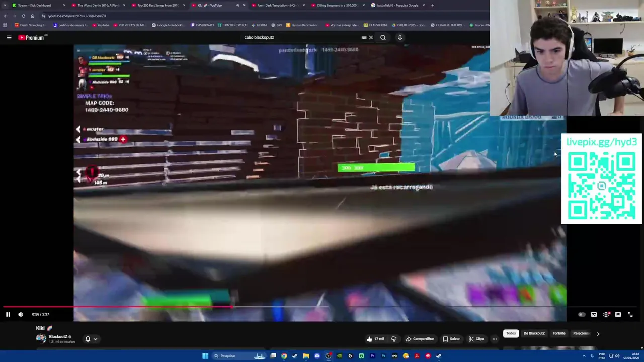Go to YouTube Premium home logo
The width and height of the screenshot is (644, 362).
[32, 37]
